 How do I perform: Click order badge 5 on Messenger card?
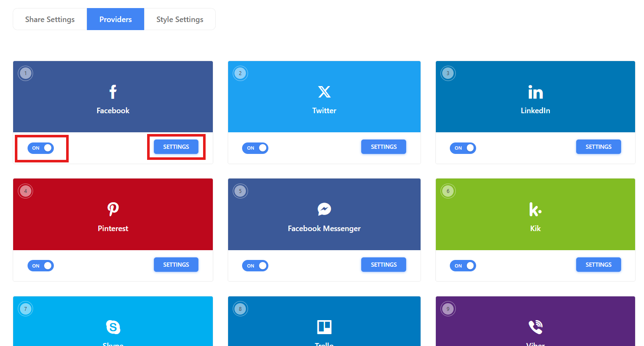[240, 191]
